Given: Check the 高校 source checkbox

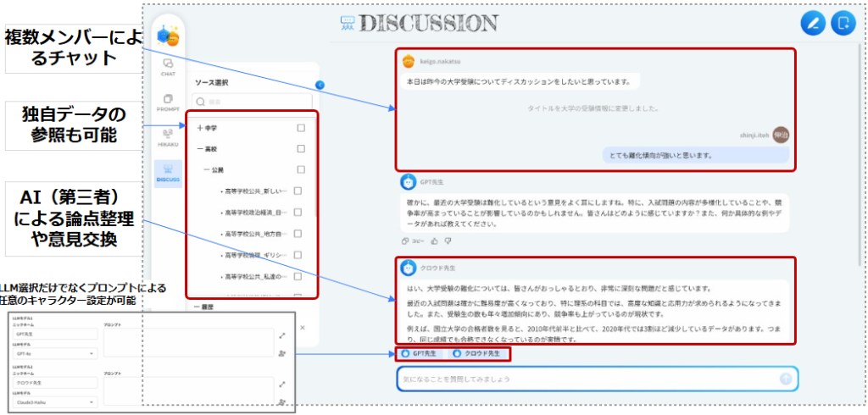Looking at the screenshot, I should pyautogui.click(x=301, y=149).
